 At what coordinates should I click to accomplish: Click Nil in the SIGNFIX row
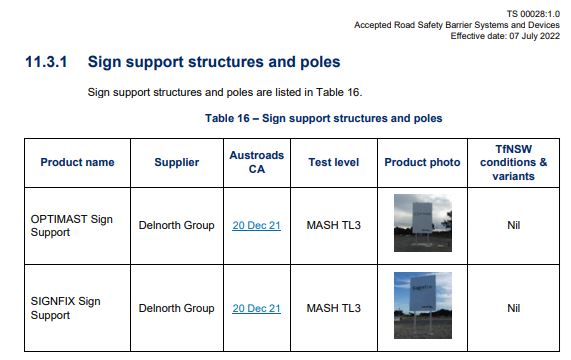click(x=513, y=308)
